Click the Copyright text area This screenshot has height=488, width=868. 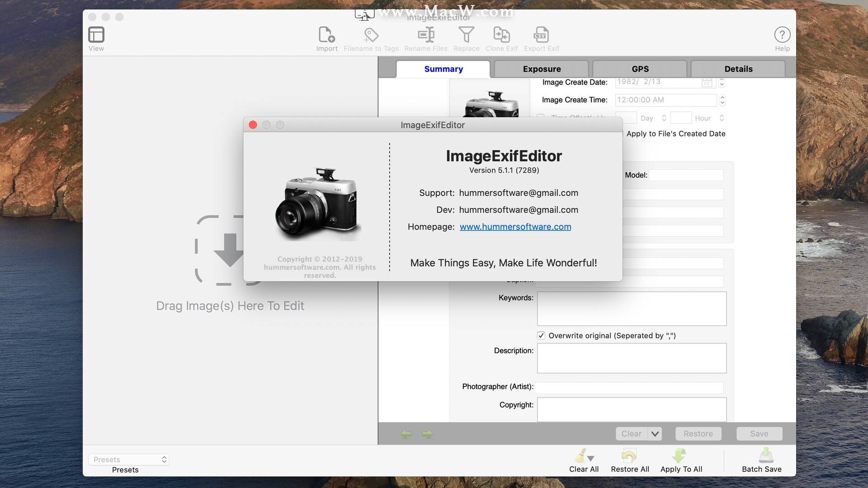pyautogui.click(x=632, y=410)
